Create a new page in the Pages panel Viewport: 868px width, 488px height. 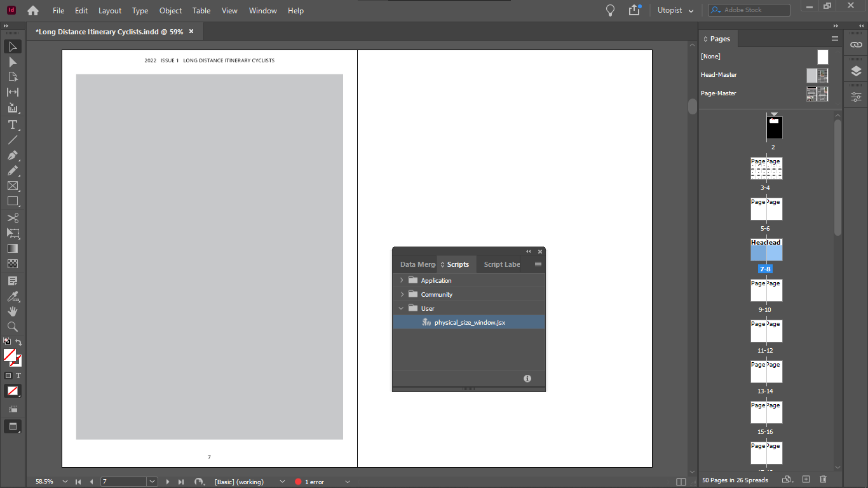coord(805,480)
